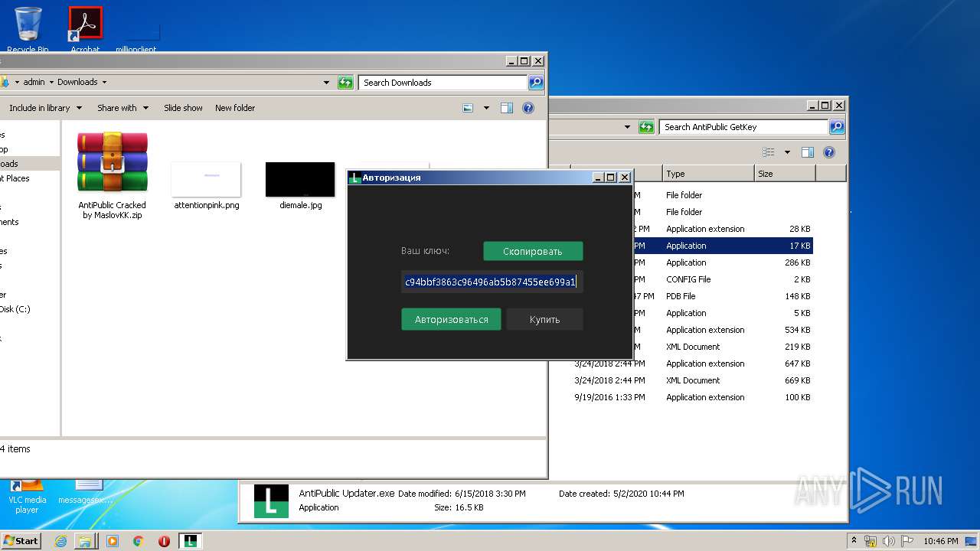This screenshot has height=551, width=980.
Task: Click the network tray icon
Action: [871, 541]
